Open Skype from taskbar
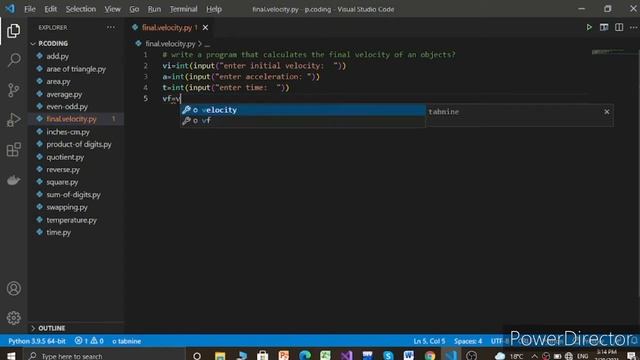This screenshot has height=360, width=640. pos(388,356)
